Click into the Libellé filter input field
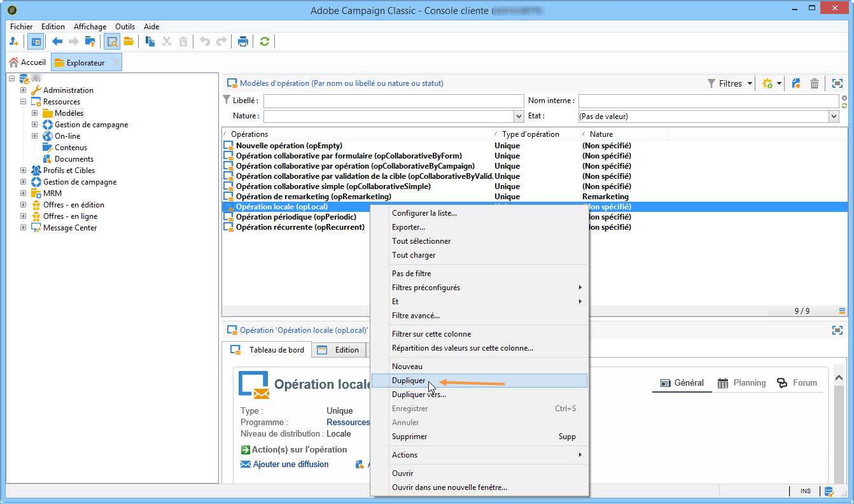Screen dimensions: 854x504 click(x=393, y=101)
